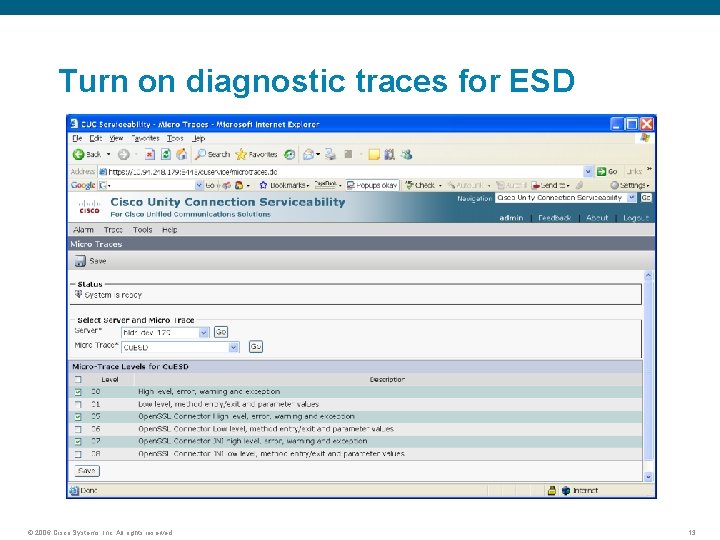Image resolution: width=720 pixels, height=540 pixels.
Task: Open the Serviceability Tools menu
Action: point(142,230)
